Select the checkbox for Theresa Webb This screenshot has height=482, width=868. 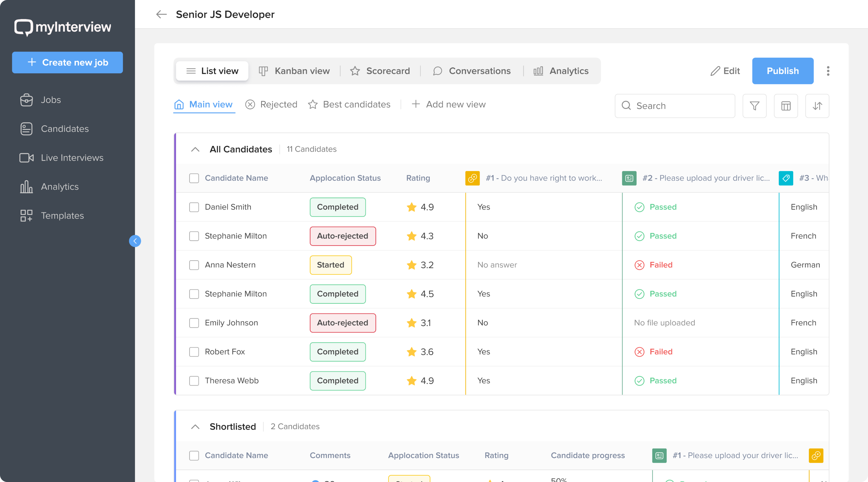(194, 381)
